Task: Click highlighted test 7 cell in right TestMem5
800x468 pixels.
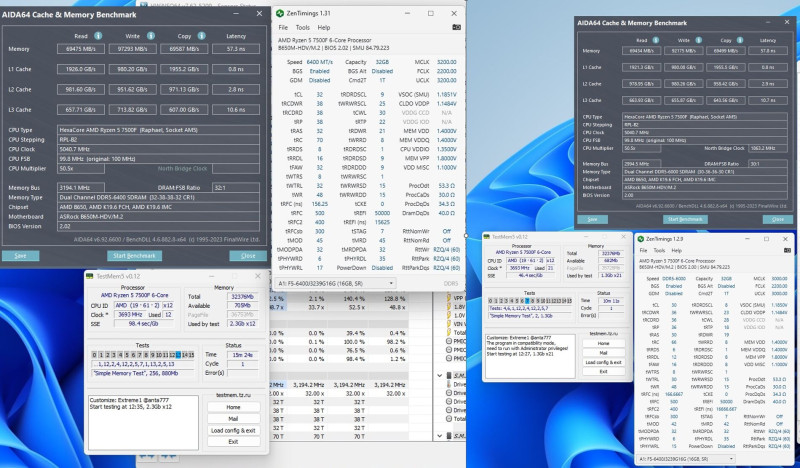Action: (527, 301)
